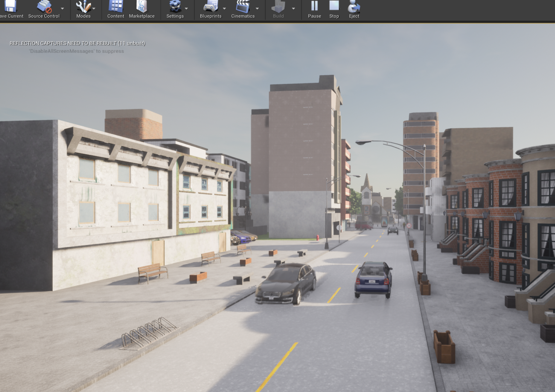This screenshot has width=555, height=392.
Task: Click the reflection captures rebuild warning text
Action: [77, 43]
